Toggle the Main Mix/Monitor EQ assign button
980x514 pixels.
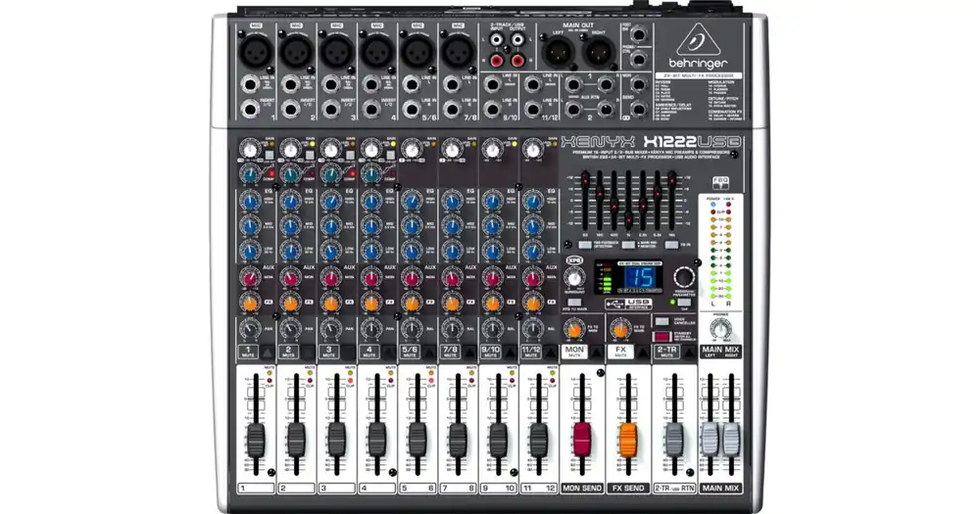(x=627, y=245)
